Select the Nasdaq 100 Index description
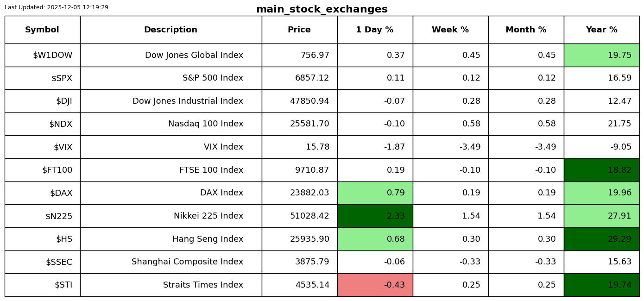The height and width of the screenshot is (301, 644). (206, 124)
